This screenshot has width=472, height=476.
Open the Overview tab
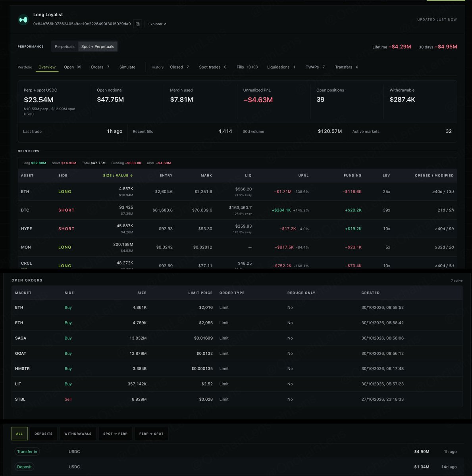(47, 67)
